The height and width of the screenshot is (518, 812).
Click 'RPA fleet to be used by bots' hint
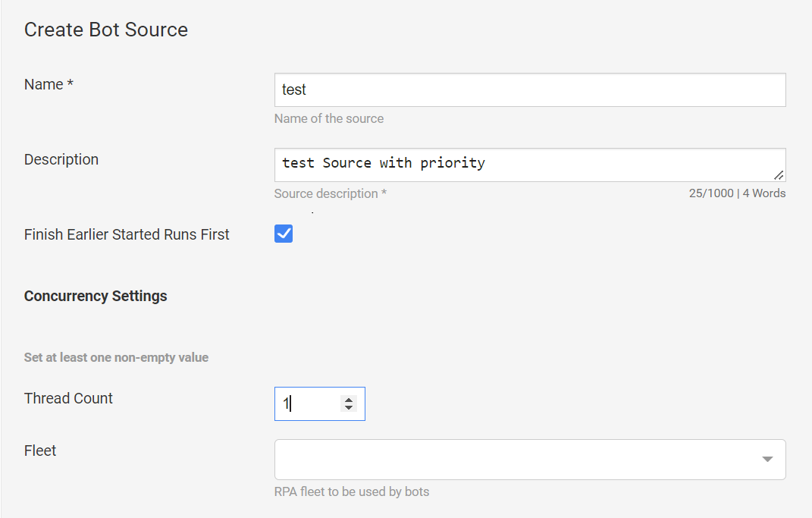tap(352, 491)
